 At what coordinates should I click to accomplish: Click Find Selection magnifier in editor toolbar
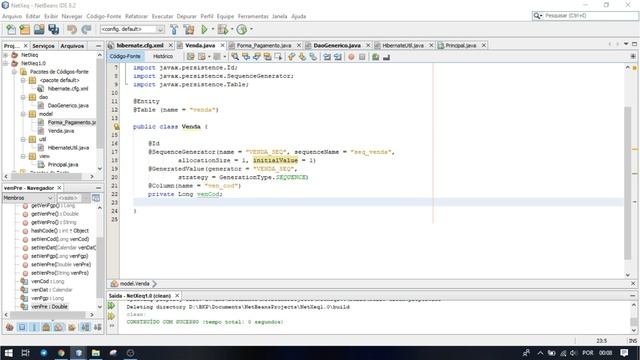235,57
